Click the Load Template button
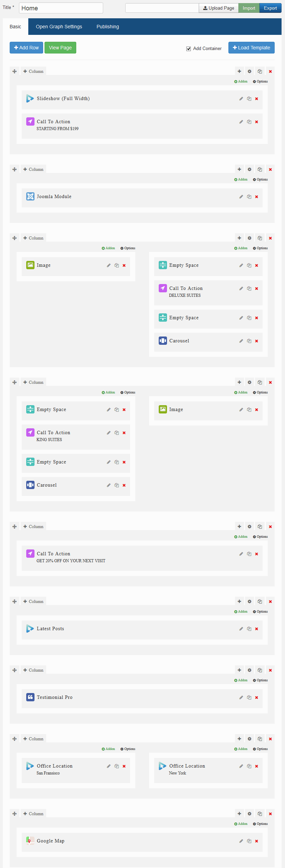Viewport: 285px width, 868px height. tap(252, 48)
